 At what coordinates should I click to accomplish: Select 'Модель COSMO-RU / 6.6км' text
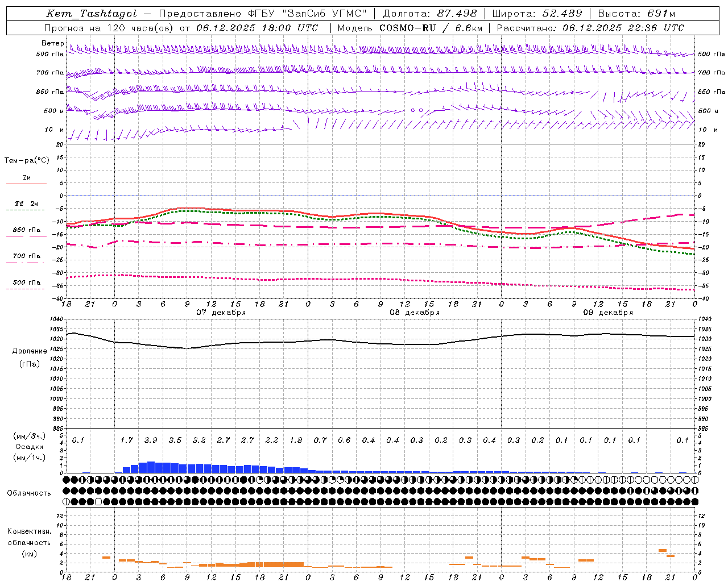(410, 28)
